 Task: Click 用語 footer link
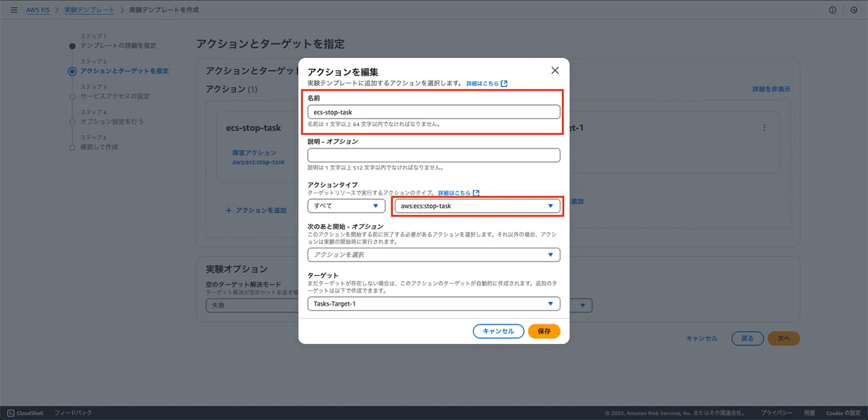pos(809,413)
